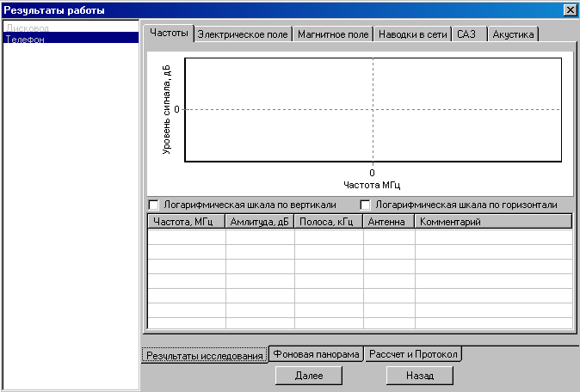Select Дисковод in the device list
Viewport: 580px width, 392px height.
(71, 28)
